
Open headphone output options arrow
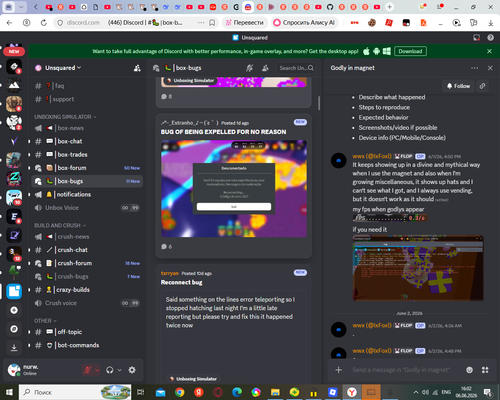pyautogui.click(x=119, y=370)
